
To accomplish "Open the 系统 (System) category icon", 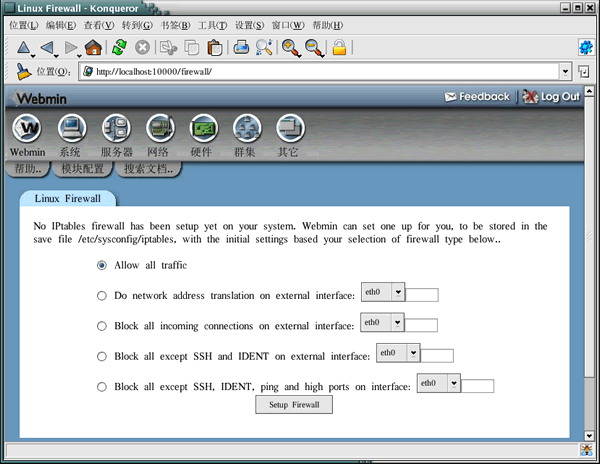I will 72,128.
